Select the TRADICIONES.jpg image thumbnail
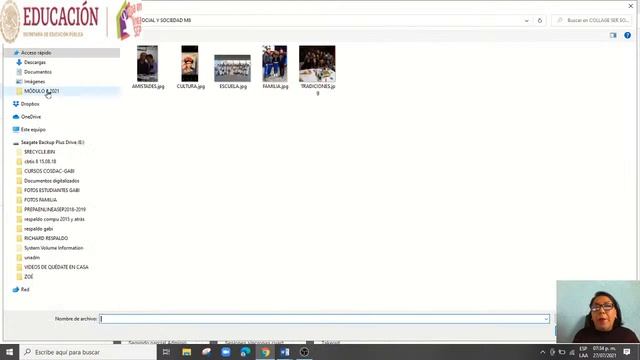 point(317,64)
